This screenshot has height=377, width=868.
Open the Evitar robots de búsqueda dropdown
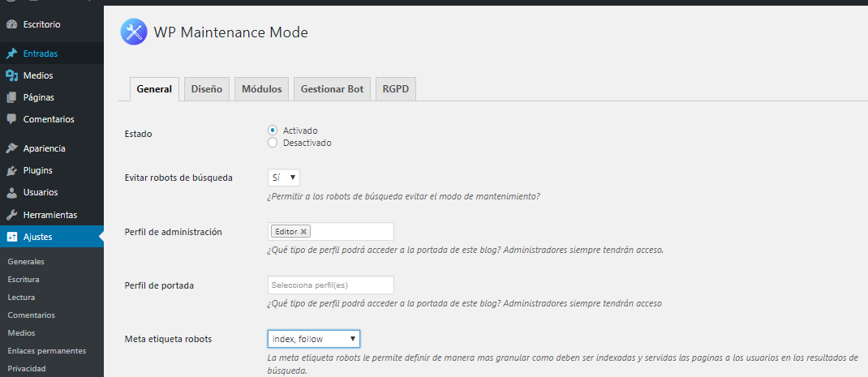tap(283, 178)
